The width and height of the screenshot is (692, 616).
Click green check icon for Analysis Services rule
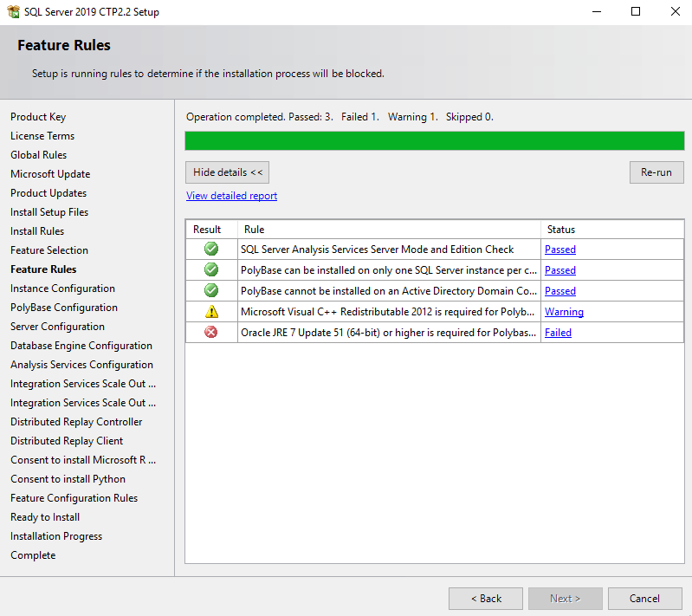coord(211,249)
